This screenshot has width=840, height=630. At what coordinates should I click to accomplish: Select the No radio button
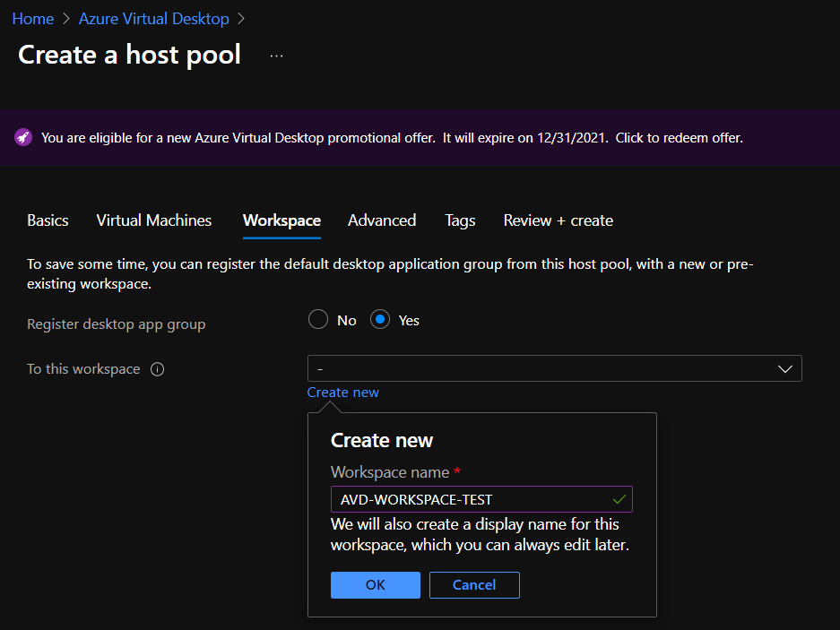(x=318, y=320)
